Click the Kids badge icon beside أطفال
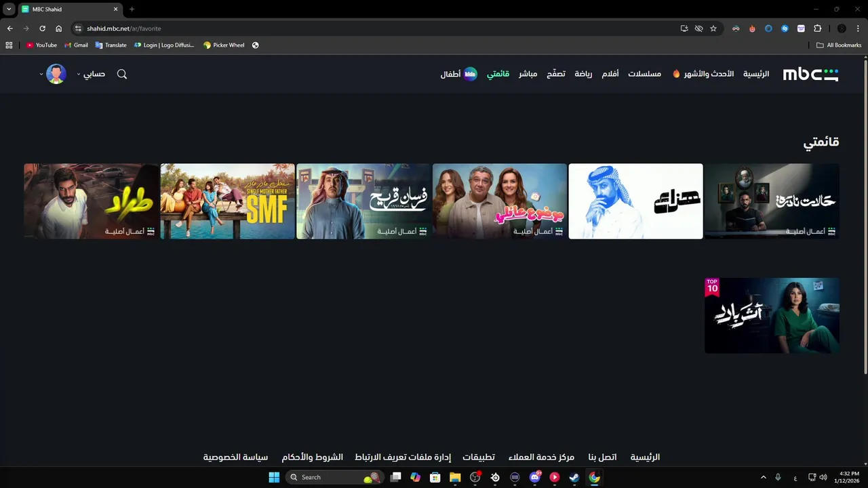 click(x=470, y=74)
